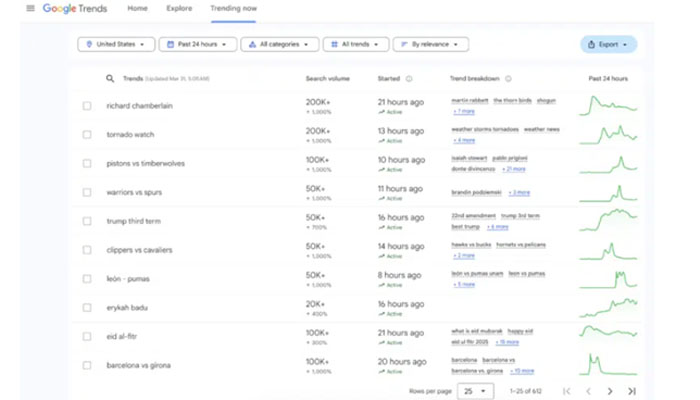
Task: Click info icon next to Trend breakdown
Action: pos(508,78)
